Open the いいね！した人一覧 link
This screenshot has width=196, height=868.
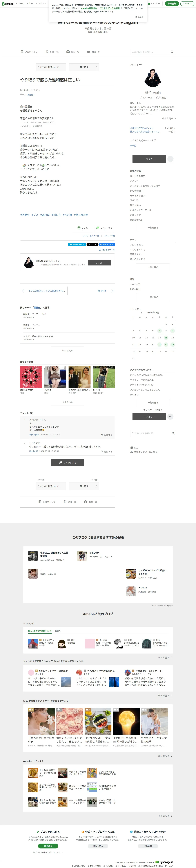click(x=91, y=236)
